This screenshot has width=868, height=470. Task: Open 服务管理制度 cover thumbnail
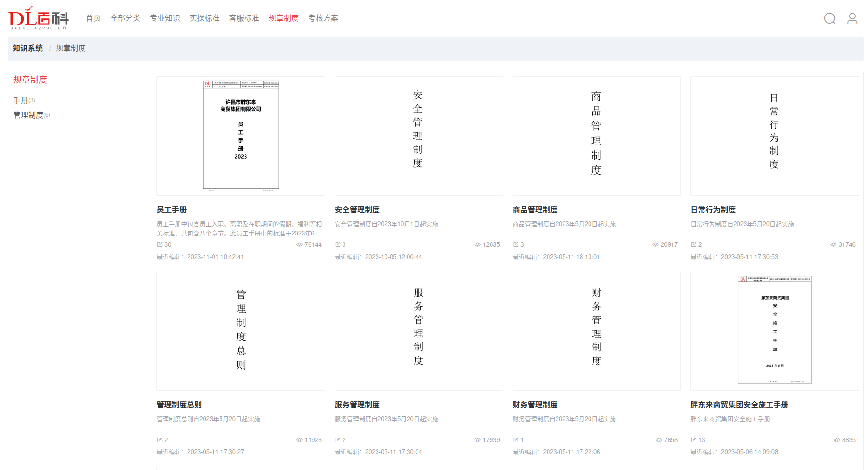click(x=419, y=331)
